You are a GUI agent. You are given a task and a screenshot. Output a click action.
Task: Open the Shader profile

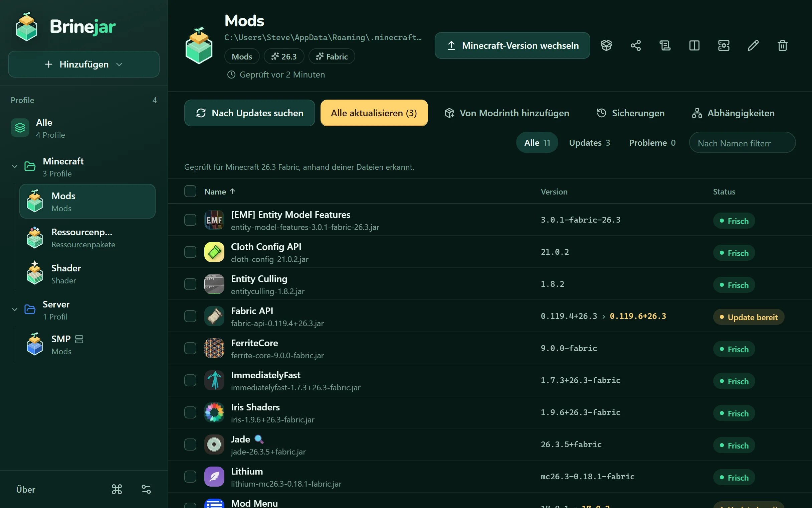pyautogui.click(x=87, y=274)
